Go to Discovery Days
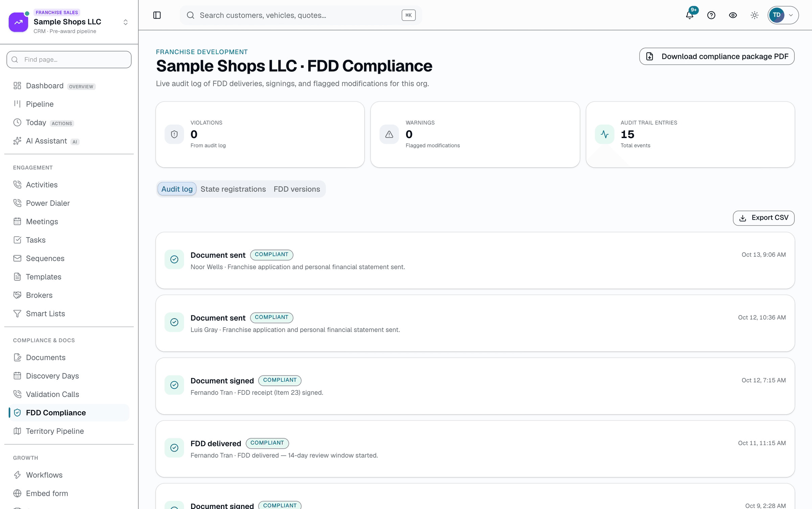This screenshot has width=812, height=509. pyautogui.click(x=69, y=376)
